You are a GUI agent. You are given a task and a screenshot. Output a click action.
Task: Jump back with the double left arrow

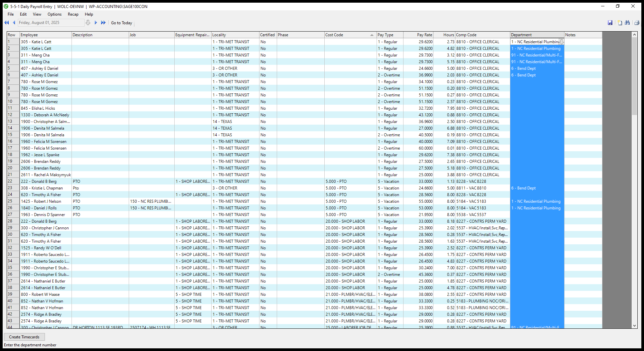click(6, 23)
